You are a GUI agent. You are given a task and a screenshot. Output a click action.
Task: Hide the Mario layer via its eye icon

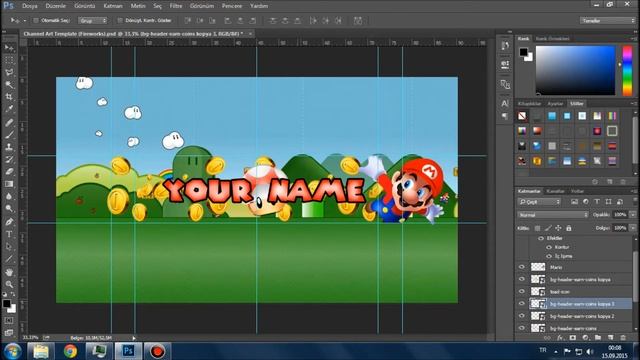click(522, 267)
